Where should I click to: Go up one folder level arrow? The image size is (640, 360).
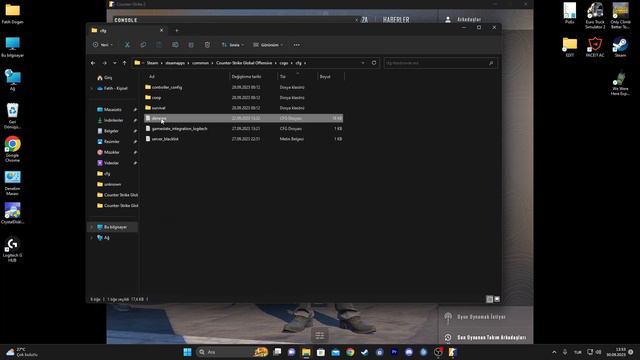(124, 63)
